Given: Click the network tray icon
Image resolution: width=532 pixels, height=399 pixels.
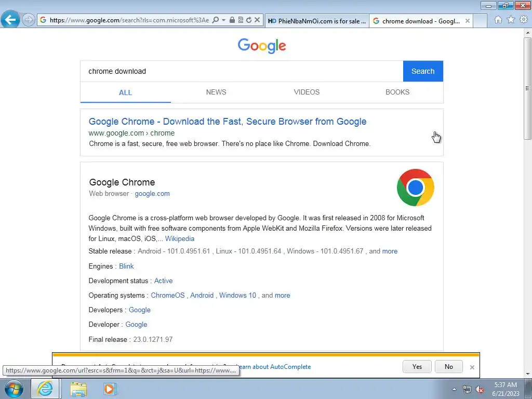Looking at the screenshot, I should tap(467, 390).
